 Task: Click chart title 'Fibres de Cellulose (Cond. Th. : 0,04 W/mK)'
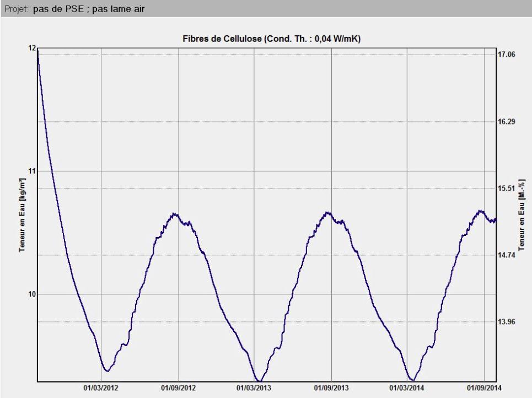(x=271, y=39)
